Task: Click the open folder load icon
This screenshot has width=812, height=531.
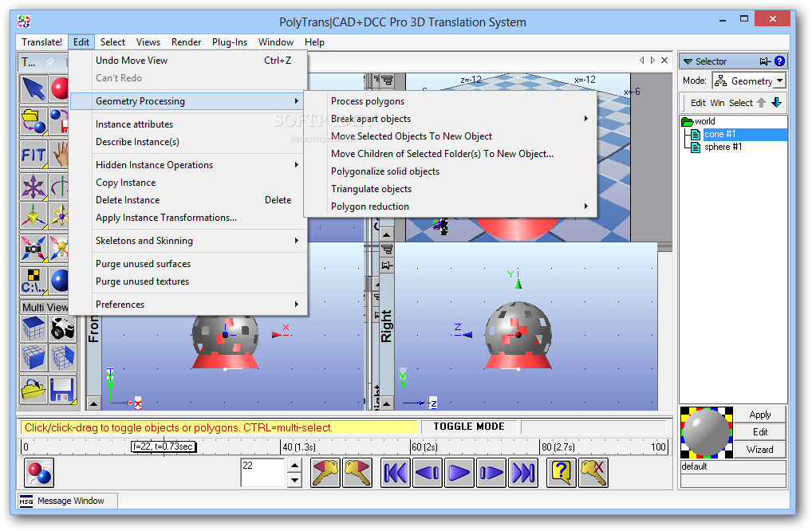Action: (34, 390)
